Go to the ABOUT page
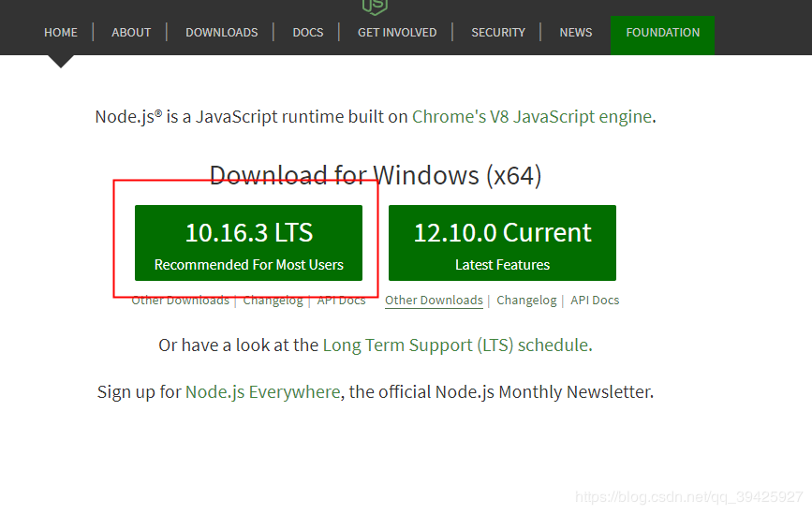Viewport: 812px width, 514px height. point(131,33)
